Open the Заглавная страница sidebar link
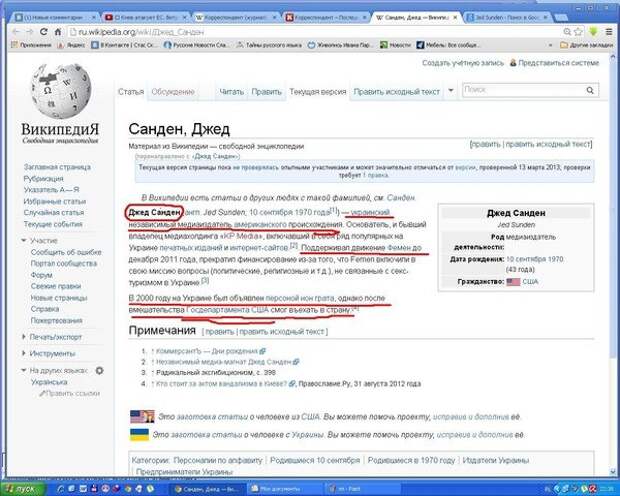 [x=57, y=167]
